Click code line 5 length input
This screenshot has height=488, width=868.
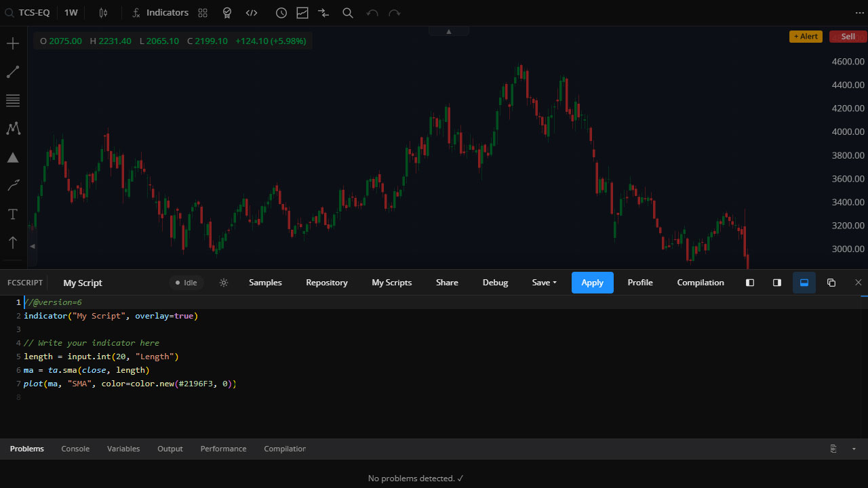click(101, 357)
